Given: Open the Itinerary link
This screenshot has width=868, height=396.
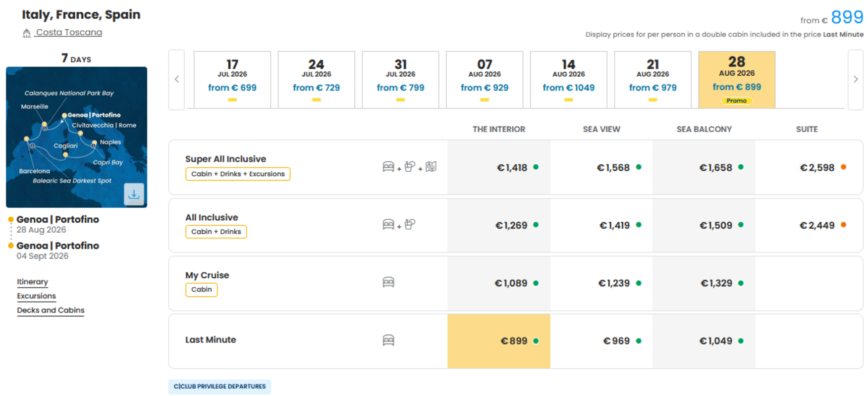Looking at the screenshot, I should point(33,282).
